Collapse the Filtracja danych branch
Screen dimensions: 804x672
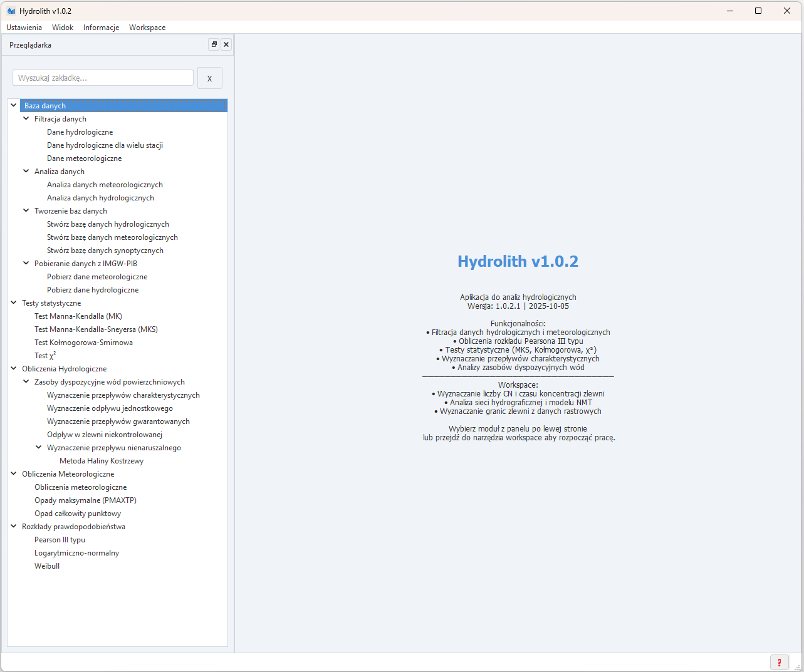pos(26,118)
